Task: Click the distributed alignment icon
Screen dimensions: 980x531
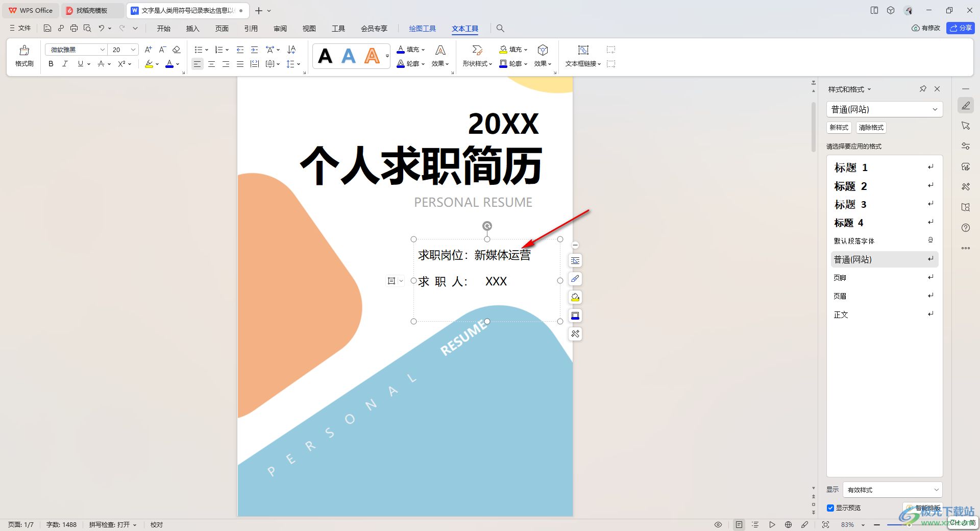Action: click(x=255, y=64)
